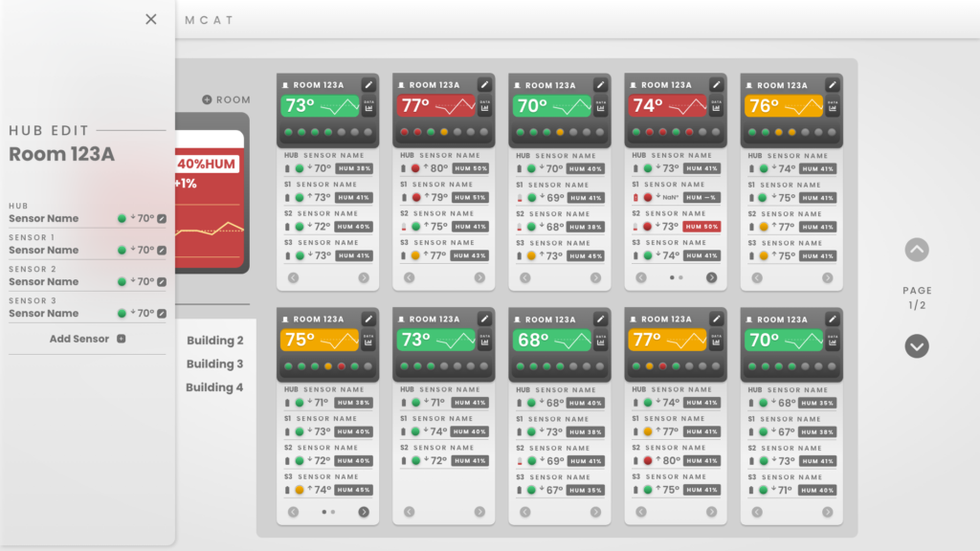Open data chart on 74° red room
Image resolution: width=980 pixels, height=551 pixels.
click(x=716, y=106)
